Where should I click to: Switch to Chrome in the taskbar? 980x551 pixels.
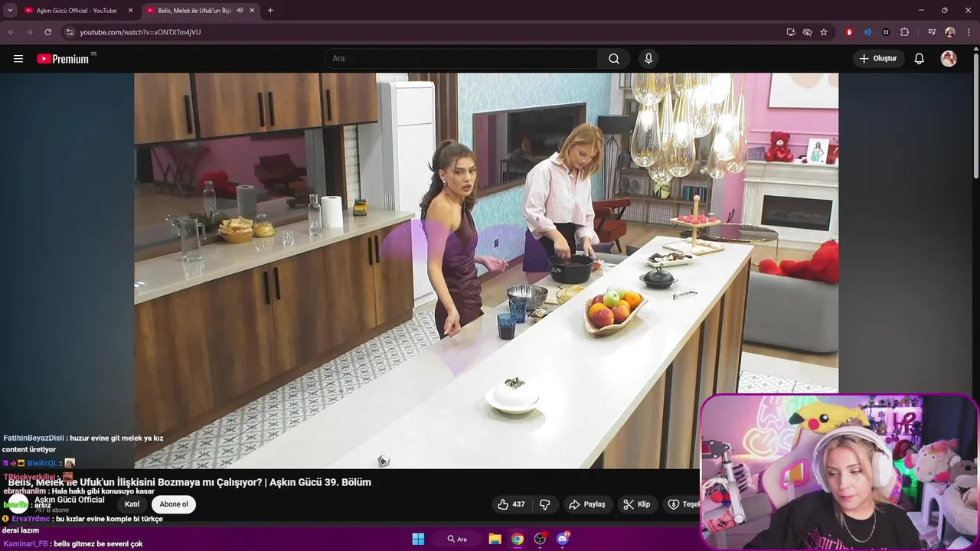[x=518, y=539]
